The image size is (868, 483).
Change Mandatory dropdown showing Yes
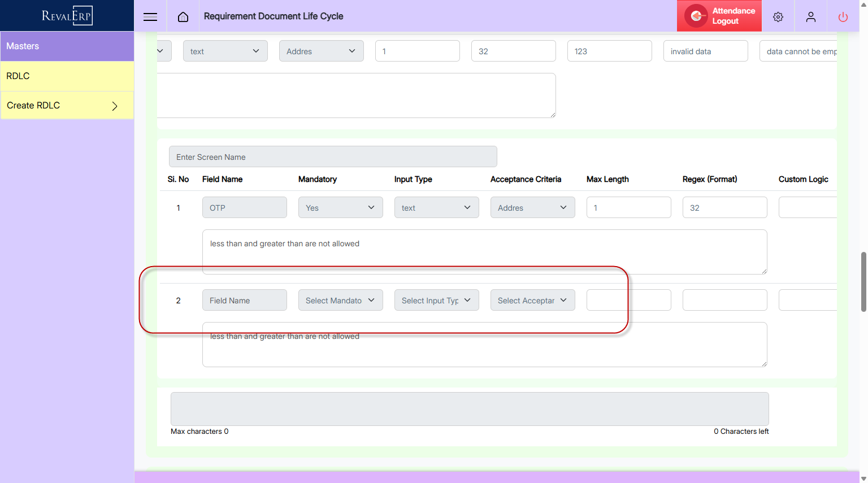point(340,208)
